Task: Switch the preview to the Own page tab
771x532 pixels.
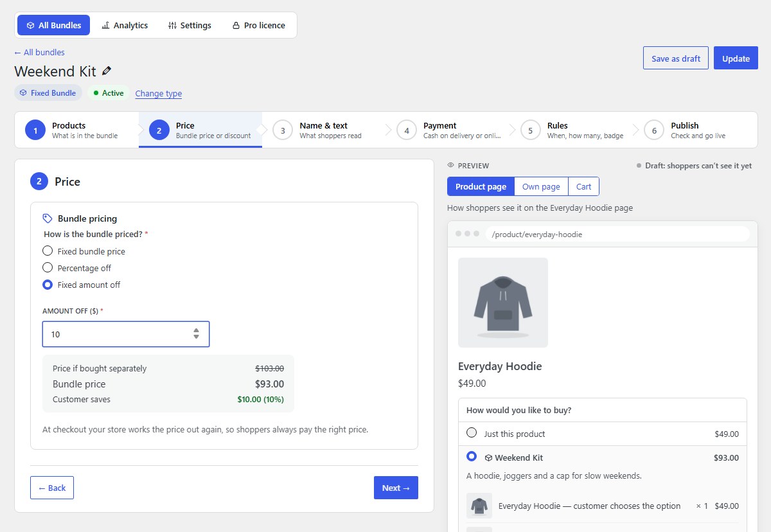Action: (x=541, y=186)
